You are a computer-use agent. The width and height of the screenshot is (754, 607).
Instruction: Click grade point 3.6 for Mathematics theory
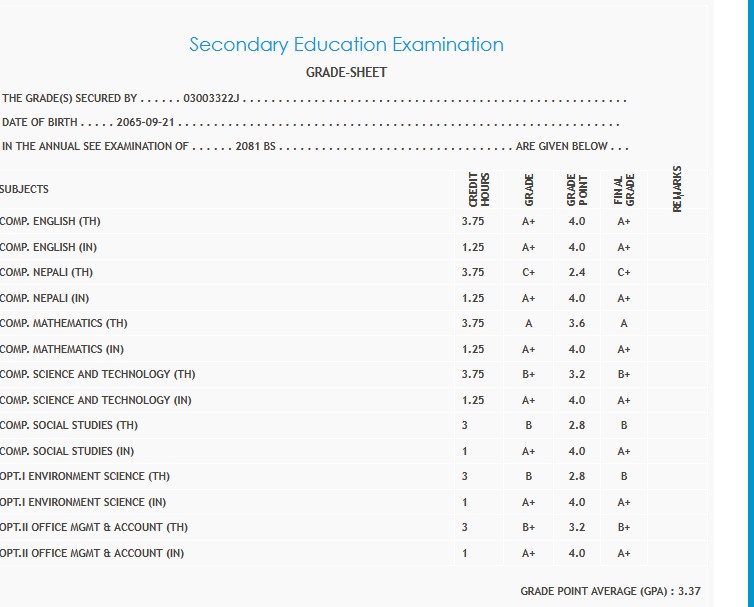tap(577, 323)
